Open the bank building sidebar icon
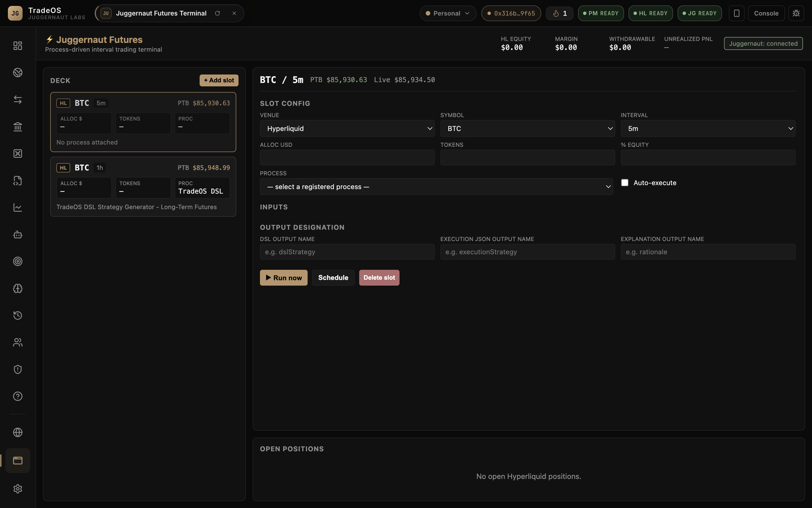The width and height of the screenshot is (812, 508). pos(17,127)
